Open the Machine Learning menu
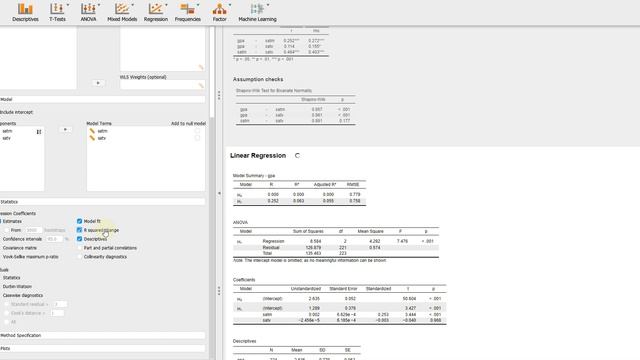 [x=257, y=12]
